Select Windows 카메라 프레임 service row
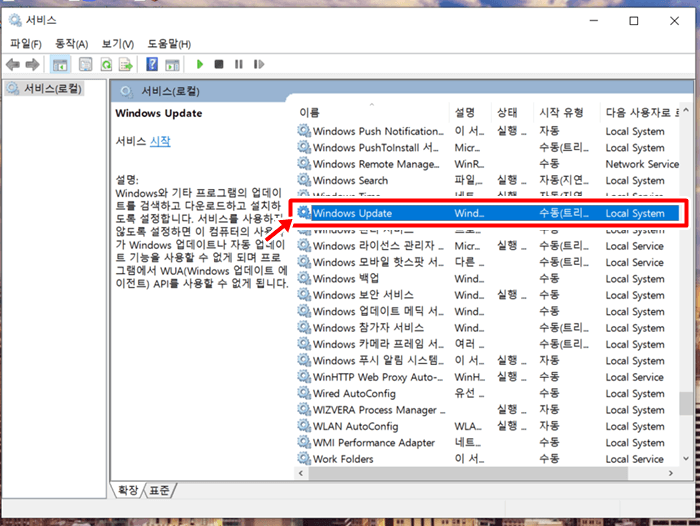The image size is (700, 526). (488, 344)
